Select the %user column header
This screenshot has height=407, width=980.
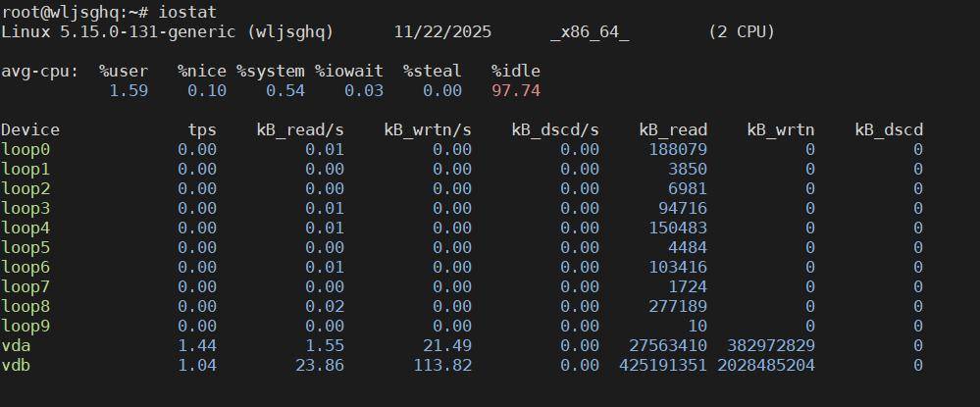point(124,72)
